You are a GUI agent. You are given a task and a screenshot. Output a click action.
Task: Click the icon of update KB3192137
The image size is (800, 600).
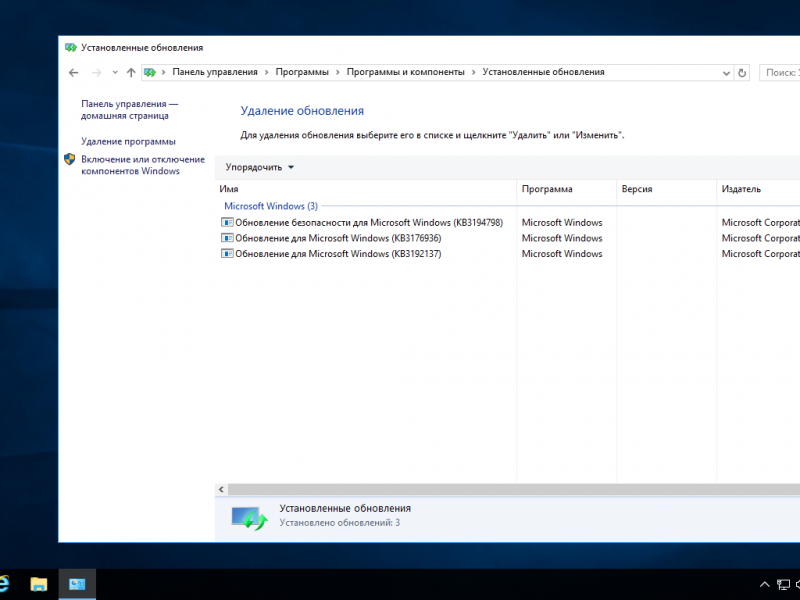(227, 254)
